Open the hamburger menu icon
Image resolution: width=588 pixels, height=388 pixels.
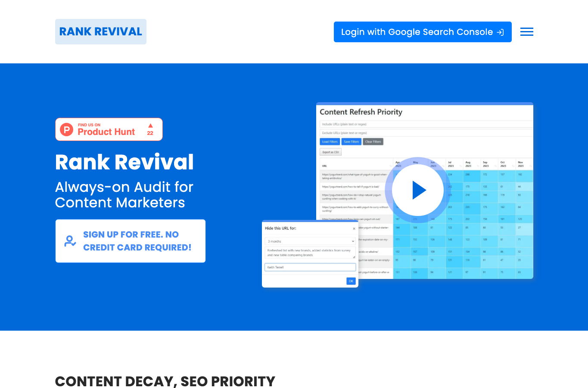[x=526, y=32]
